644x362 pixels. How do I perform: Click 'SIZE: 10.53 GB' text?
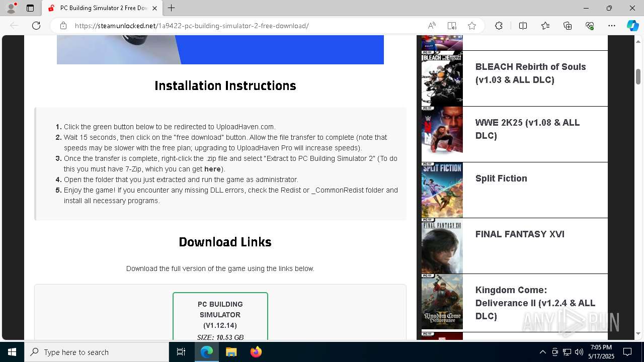220,337
